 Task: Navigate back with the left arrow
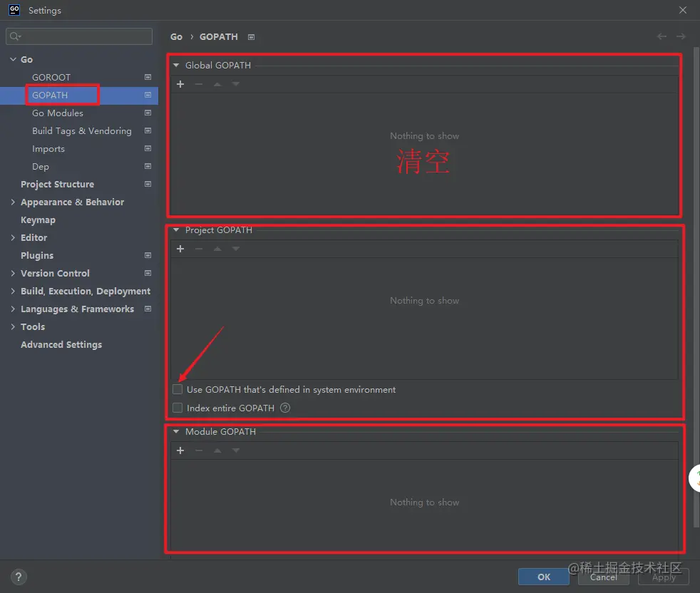(662, 36)
